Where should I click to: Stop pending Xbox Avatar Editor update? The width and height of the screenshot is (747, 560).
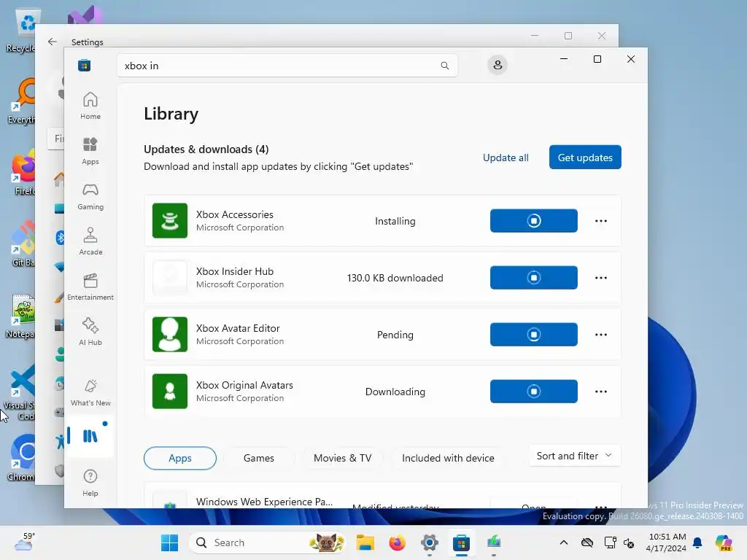533,334
